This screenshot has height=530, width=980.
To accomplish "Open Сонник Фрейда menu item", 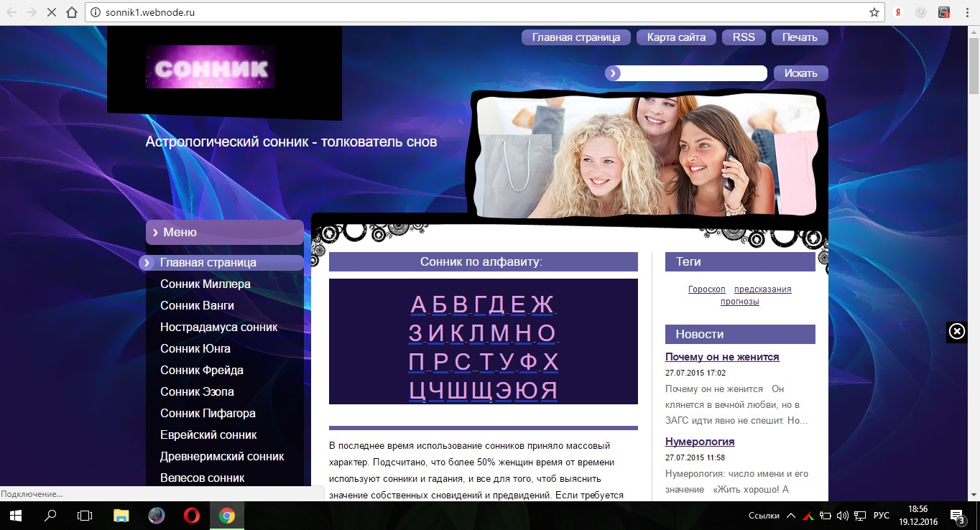I will pyautogui.click(x=202, y=371).
